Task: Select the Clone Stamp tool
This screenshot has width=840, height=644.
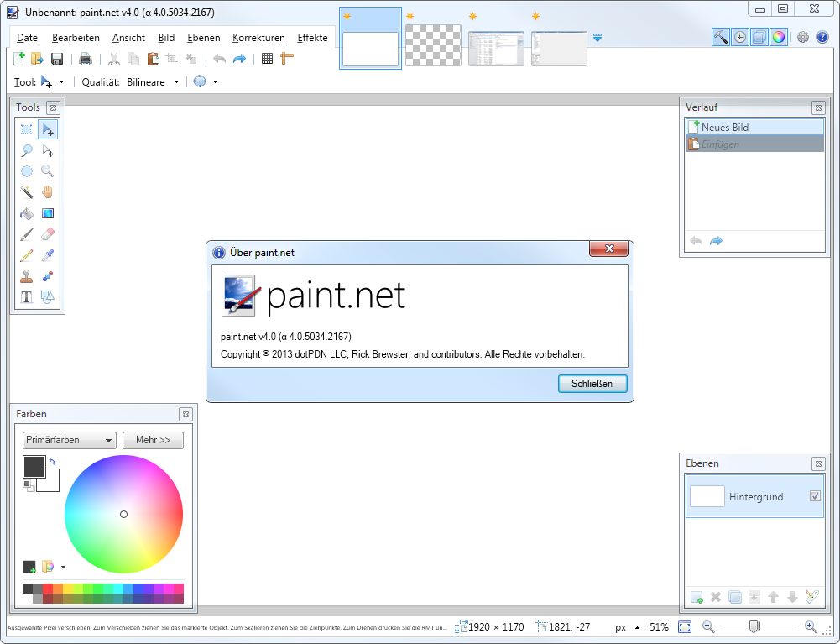Action: pos(26,276)
